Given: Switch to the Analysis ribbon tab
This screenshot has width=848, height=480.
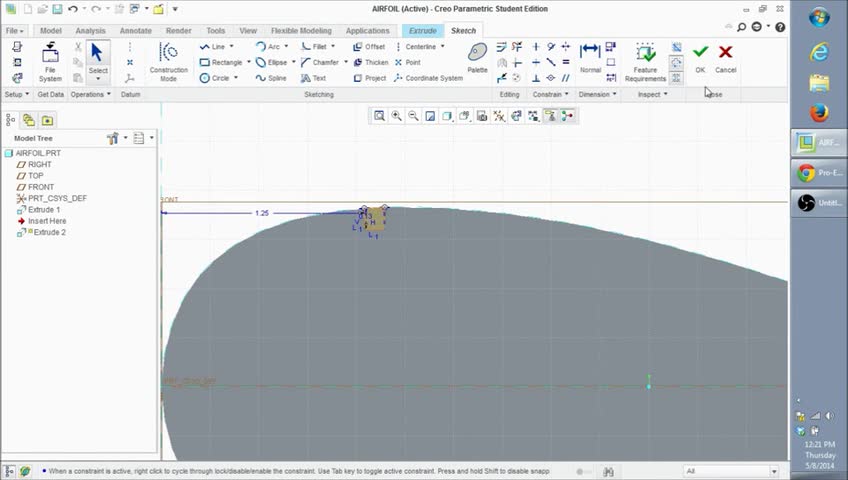Looking at the screenshot, I should pos(90,31).
